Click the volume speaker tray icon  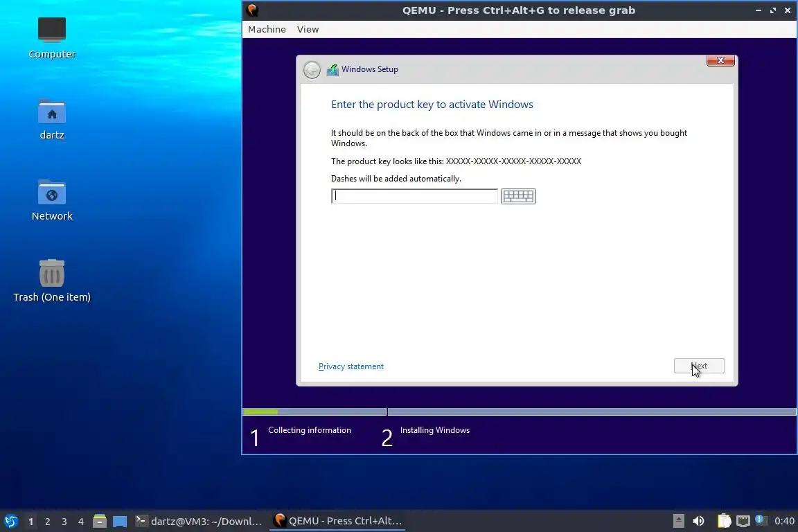[698, 521]
